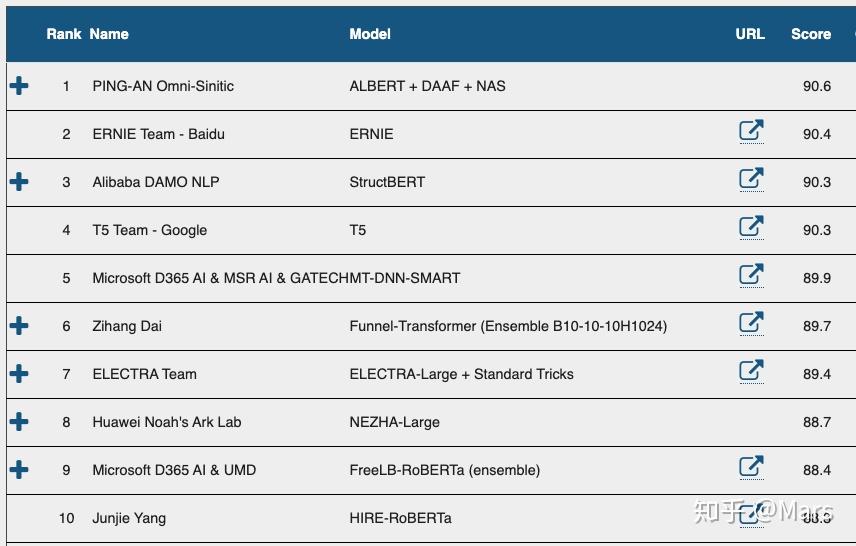The width and height of the screenshot is (856, 546).
Task: Expand the Zihang Dai row details
Action: [x=19, y=326]
